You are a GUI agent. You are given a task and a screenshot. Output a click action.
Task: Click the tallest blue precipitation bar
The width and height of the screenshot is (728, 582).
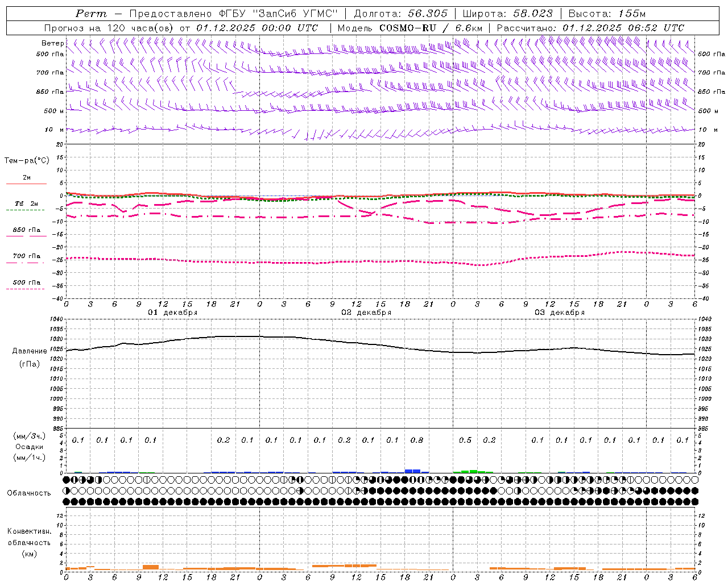(x=412, y=471)
